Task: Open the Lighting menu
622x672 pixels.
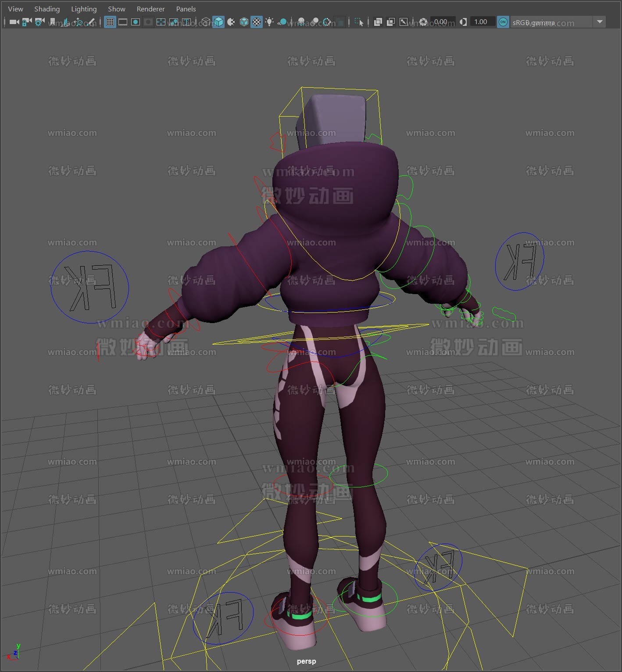Action: point(84,9)
